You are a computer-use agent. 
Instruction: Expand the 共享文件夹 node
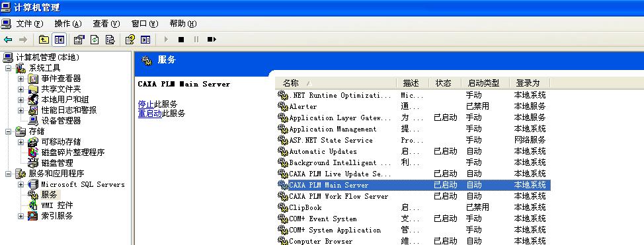pos(21,89)
